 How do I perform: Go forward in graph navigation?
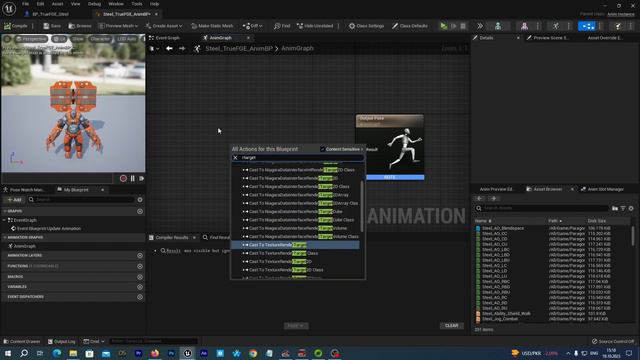click(182, 49)
